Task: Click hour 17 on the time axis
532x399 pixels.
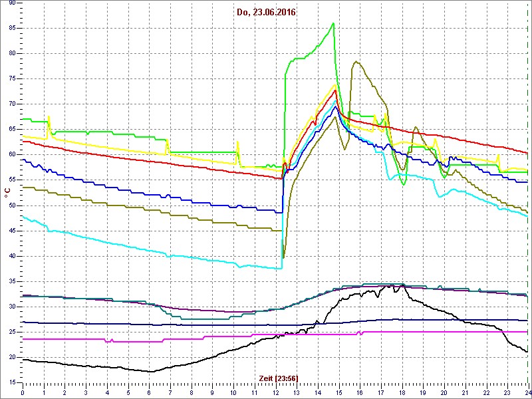Action: click(380, 392)
